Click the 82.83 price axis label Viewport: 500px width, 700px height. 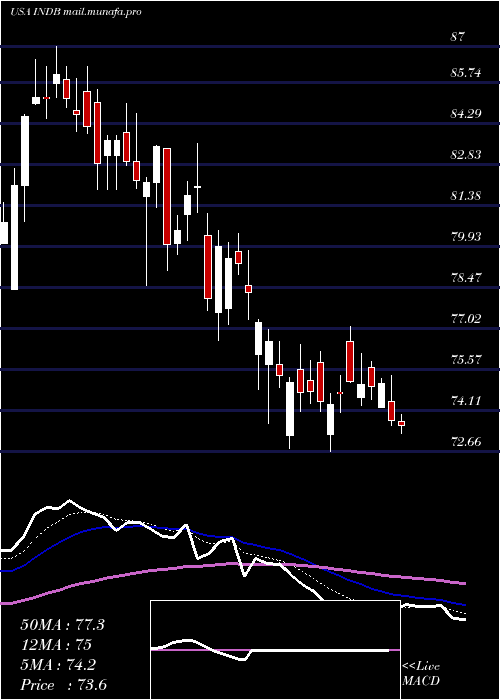point(467,154)
